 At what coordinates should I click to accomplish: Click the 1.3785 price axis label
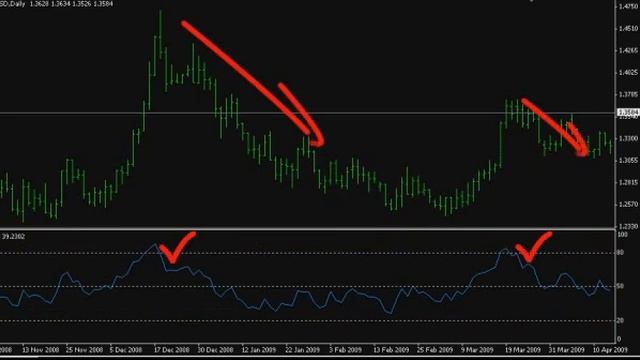[628, 95]
